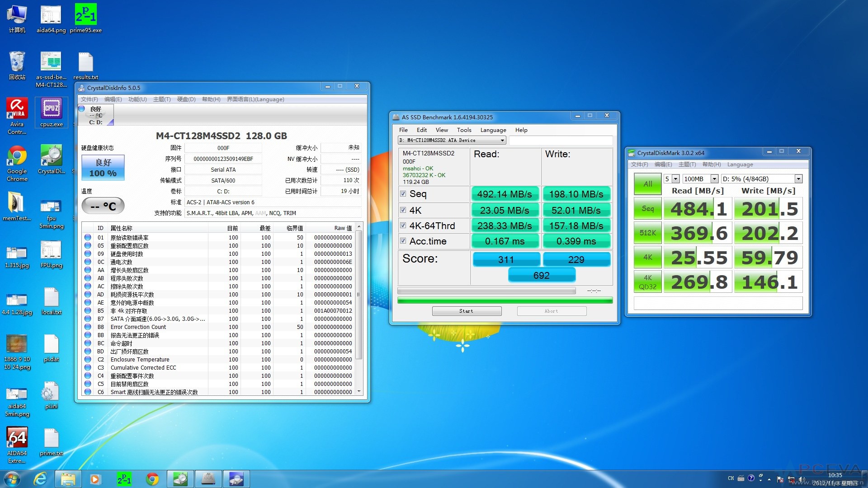The width and height of the screenshot is (868, 488).
Task: Click the gray progress bar in AS SSD
Action: (486, 291)
